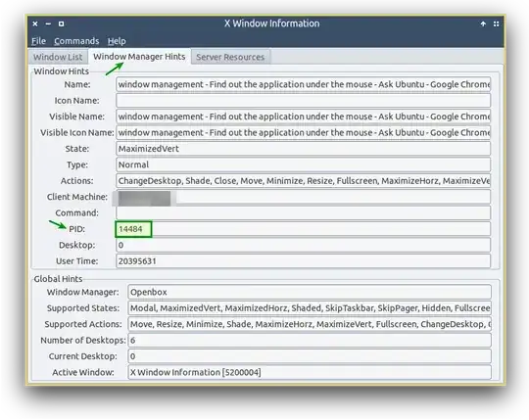This screenshot has height=420, width=529.
Task: Click the Client Machine field
Action: tap(303, 197)
